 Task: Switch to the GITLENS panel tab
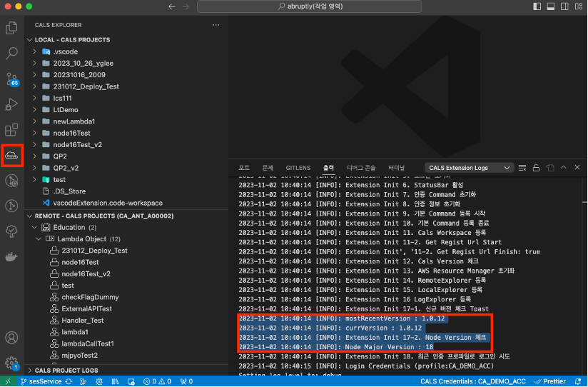tap(298, 168)
